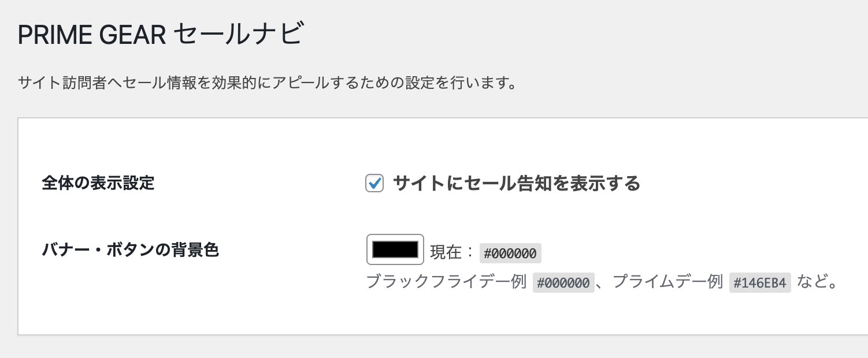Screen dimensions: 868x358
Task: Click セールナビ in the page heading
Action: coord(238,36)
